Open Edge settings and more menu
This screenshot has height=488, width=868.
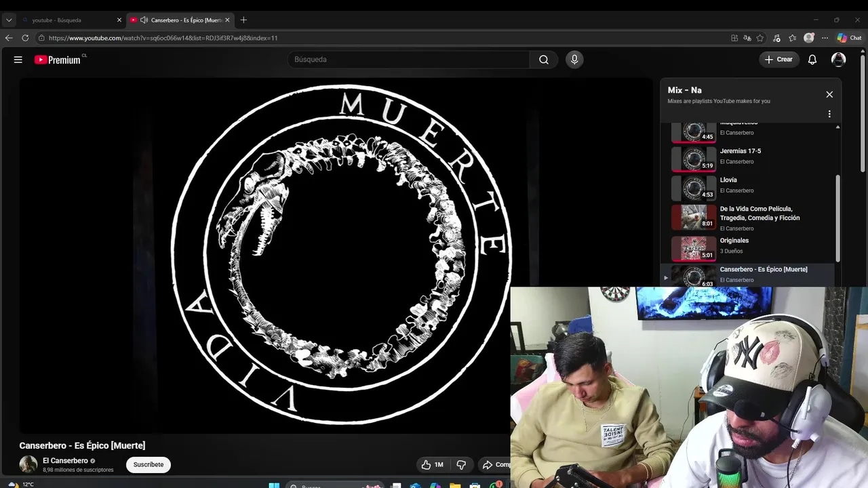(x=825, y=38)
